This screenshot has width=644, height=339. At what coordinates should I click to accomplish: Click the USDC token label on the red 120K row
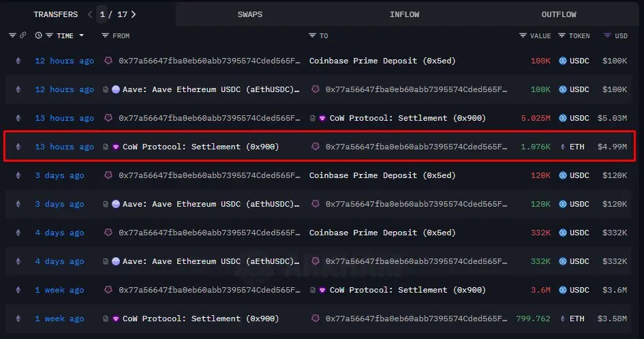[x=579, y=175]
